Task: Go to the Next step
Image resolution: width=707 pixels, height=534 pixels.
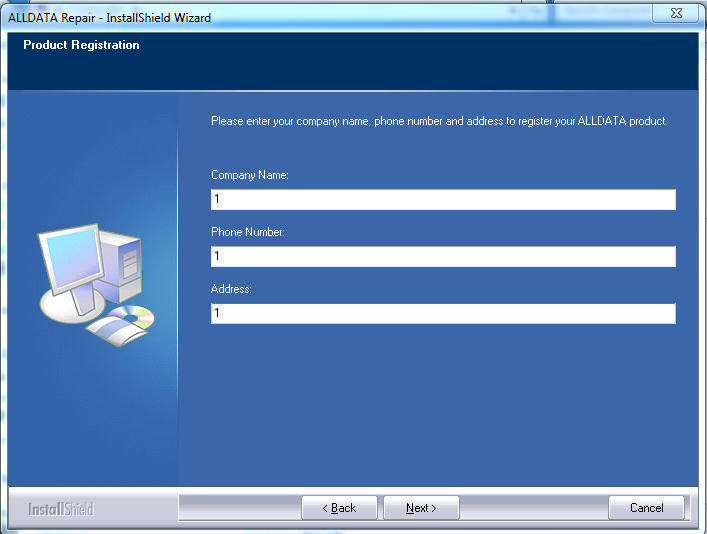Action: tap(421, 508)
